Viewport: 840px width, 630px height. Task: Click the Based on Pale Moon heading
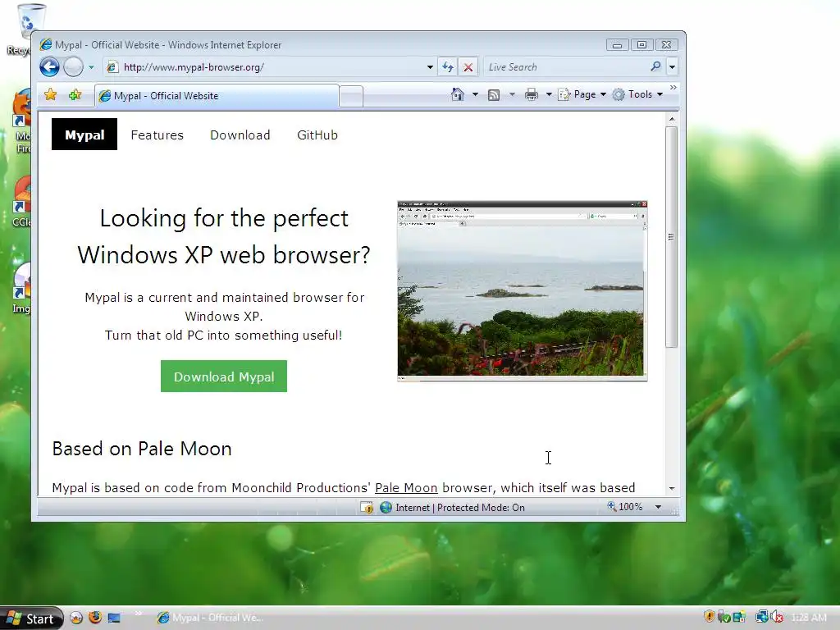coord(142,449)
